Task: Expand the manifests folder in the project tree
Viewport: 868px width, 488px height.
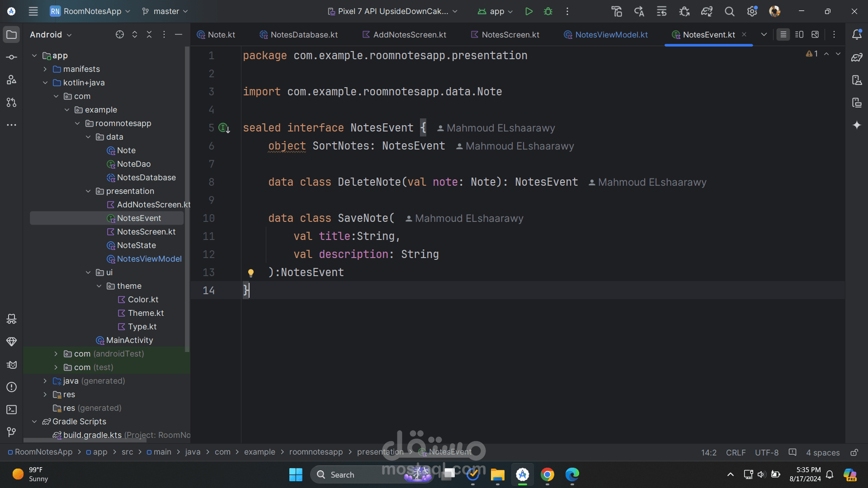Action: [45, 69]
